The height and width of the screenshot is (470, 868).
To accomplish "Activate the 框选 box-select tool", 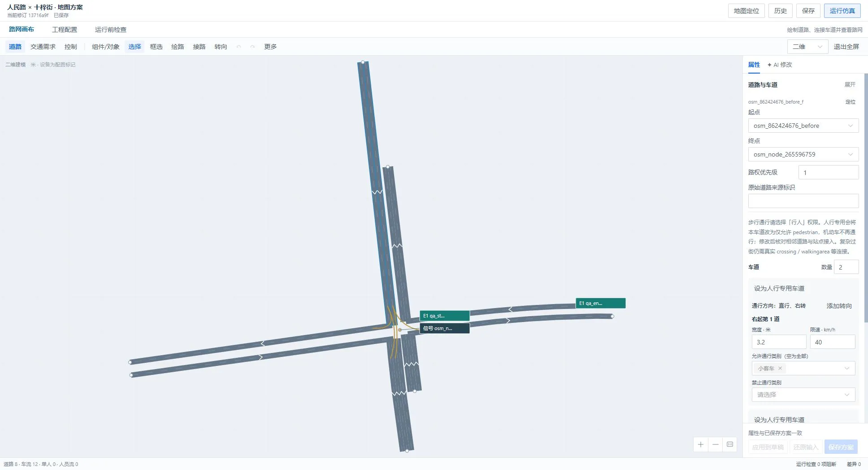I will [x=156, y=47].
